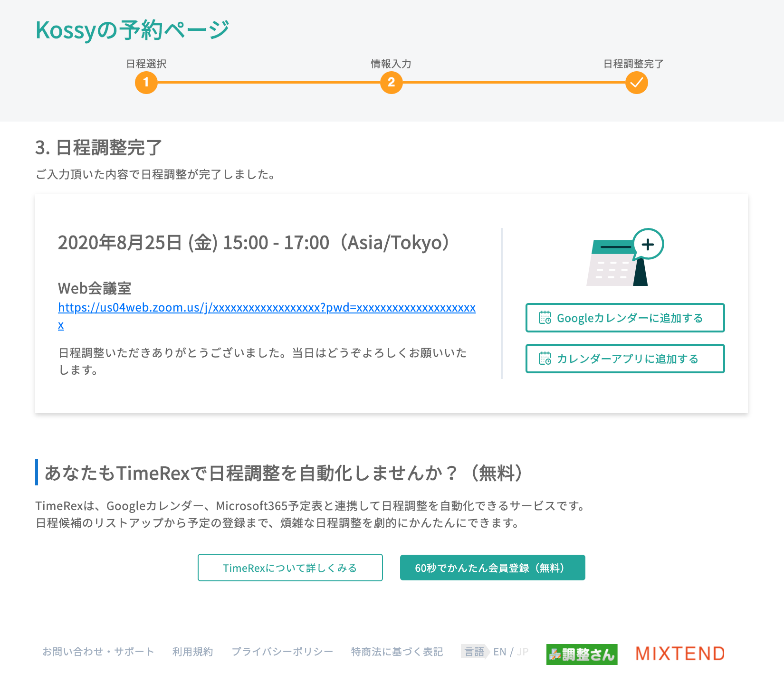Click TimeRexについて詳しくみる button
Viewport: 784px width, 682px height.
tap(290, 567)
